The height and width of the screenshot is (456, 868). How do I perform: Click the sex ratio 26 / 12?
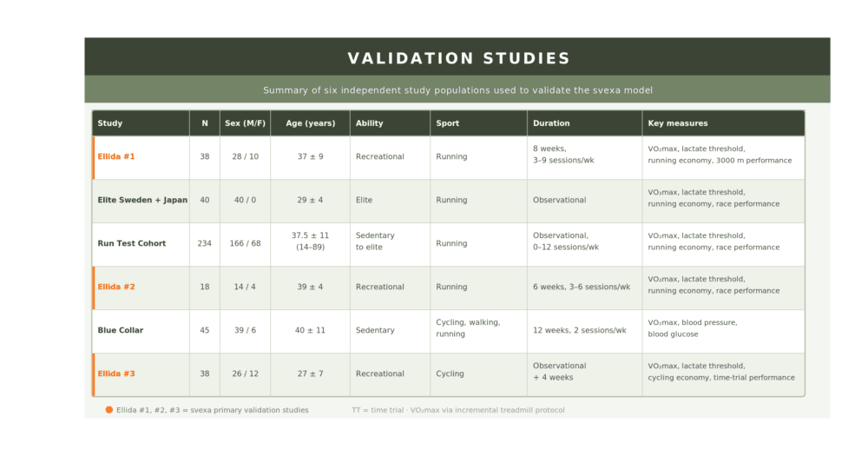tap(246, 373)
